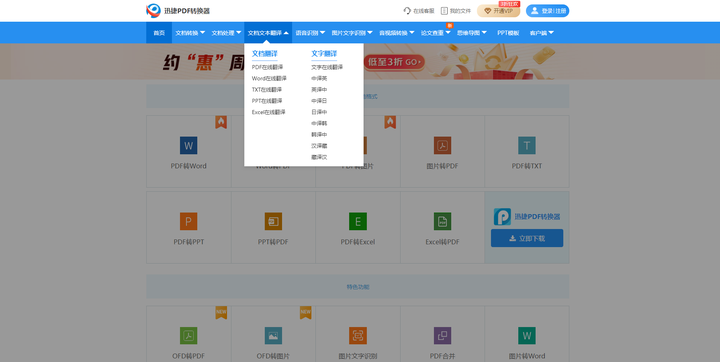Choose 中译英 translation option
This screenshot has width=720, height=362.
point(319,78)
